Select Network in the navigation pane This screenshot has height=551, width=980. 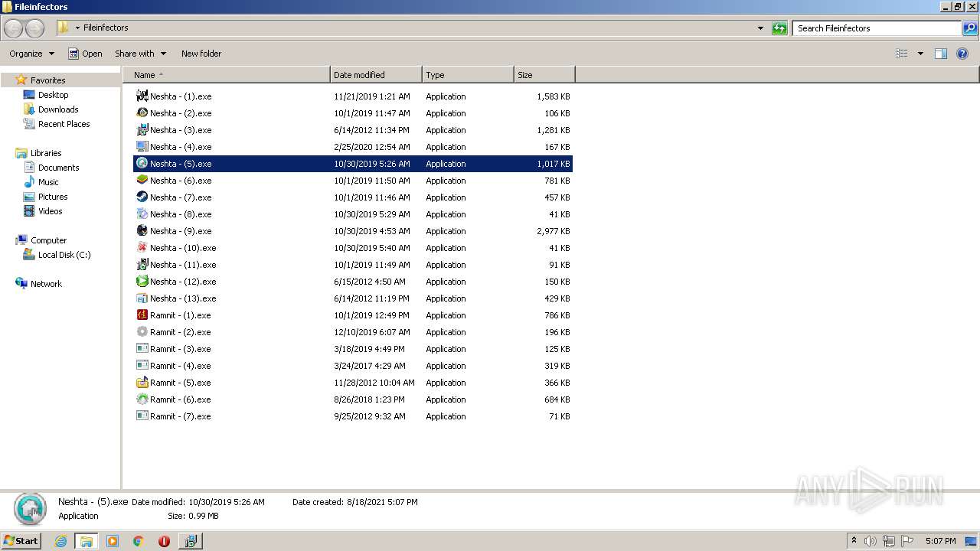(x=46, y=284)
